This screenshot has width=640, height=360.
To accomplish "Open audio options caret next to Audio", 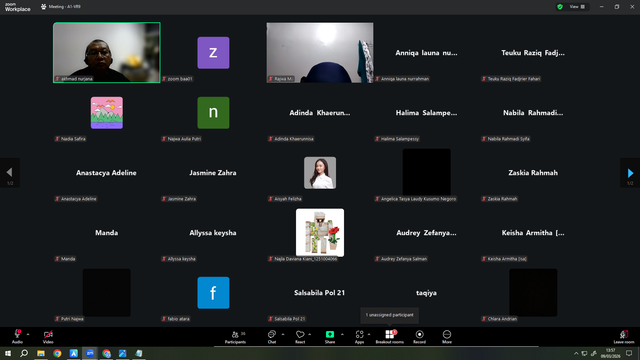I will (28, 334).
